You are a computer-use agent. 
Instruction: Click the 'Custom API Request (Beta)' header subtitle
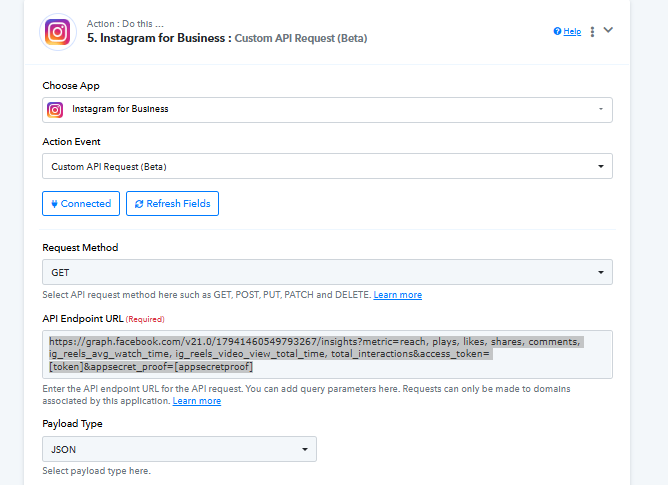(x=301, y=38)
